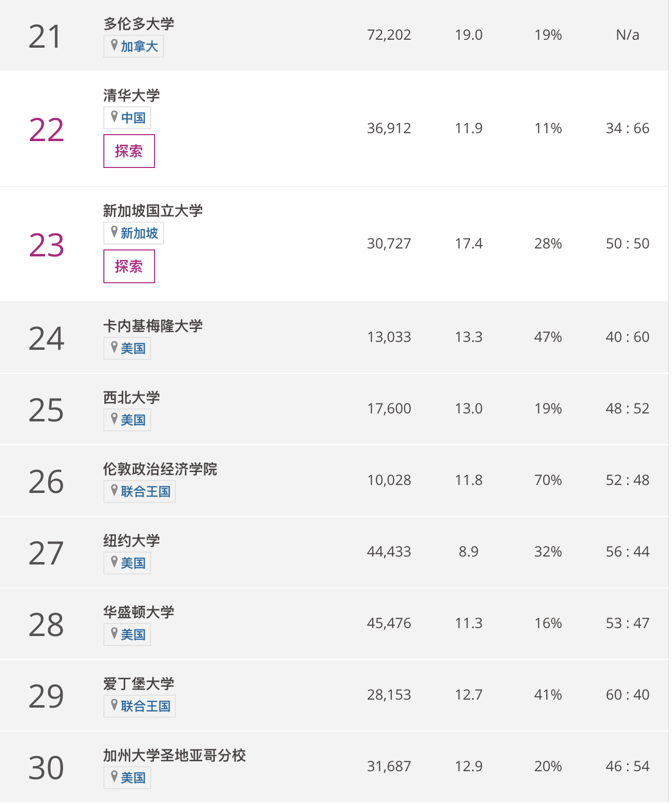The height and width of the screenshot is (803, 672).
Task: Click the 联合王国 tag under 伦敦政治经济学院
Action: (x=140, y=491)
